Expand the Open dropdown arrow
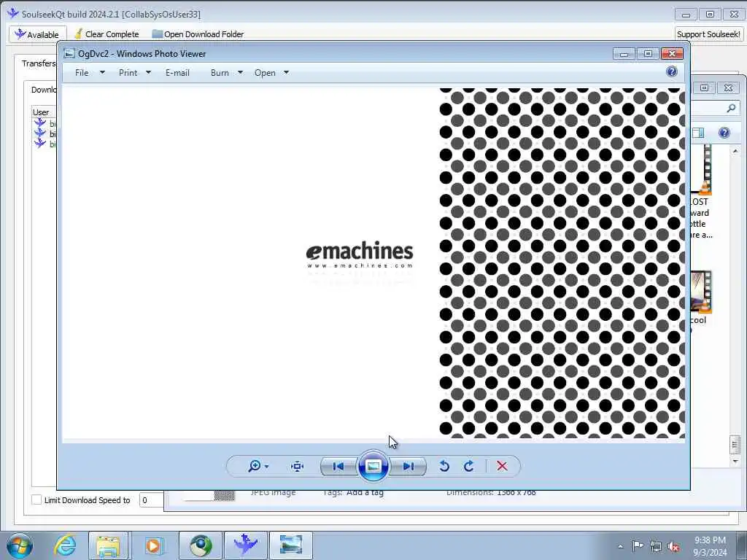747x560 pixels. click(x=286, y=73)
